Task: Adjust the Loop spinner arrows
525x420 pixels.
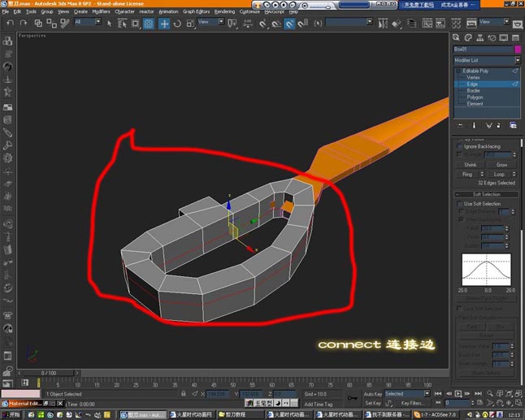Action: click(x=514, y=174)
